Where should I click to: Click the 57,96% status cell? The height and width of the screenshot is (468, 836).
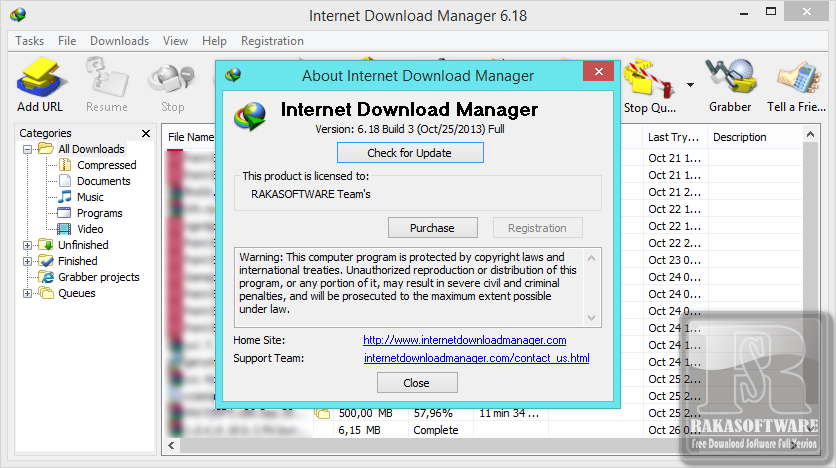[433, 413]
